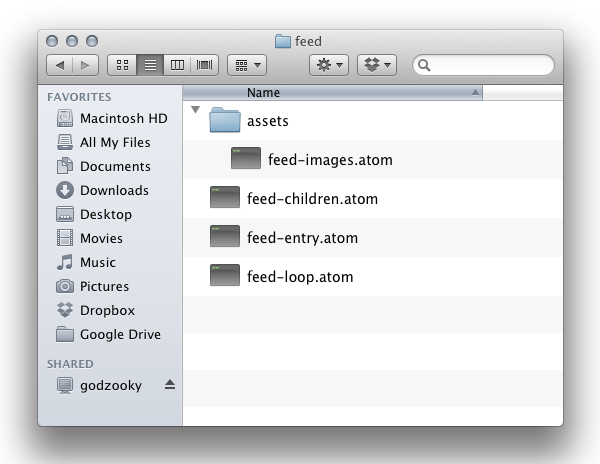Select the feed-children.atom file icon
The width and height of the screenshot is (600, 464).
pyautogui.click(x=225, y=197)
